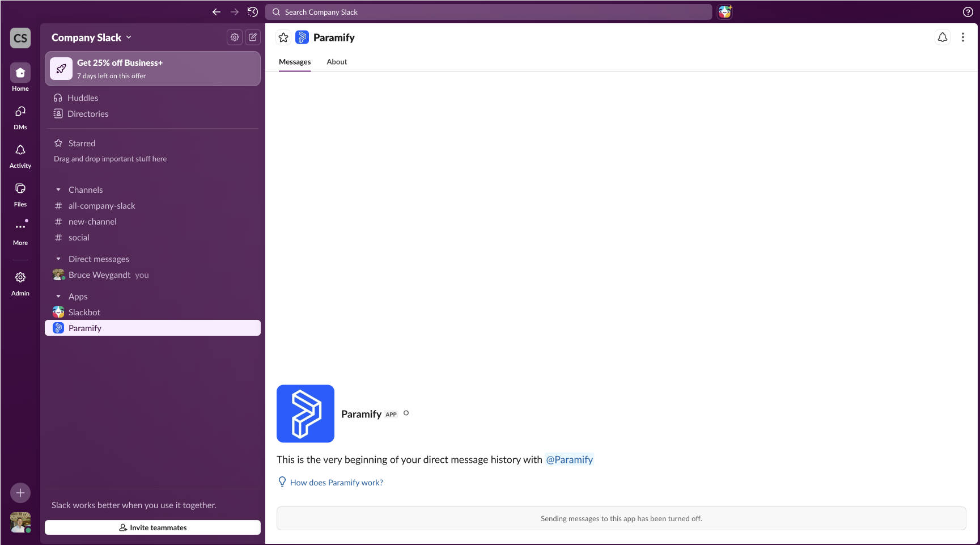Screen dimensions: 980x545
Task: Open sidebar preferences gear icon
Action: pos(235,37)
